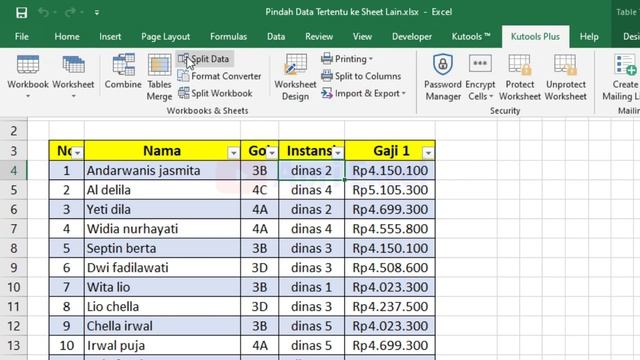The image size is (640, 360).
Task: Select the cell Rp4.555.800
Action: point(390,229)
